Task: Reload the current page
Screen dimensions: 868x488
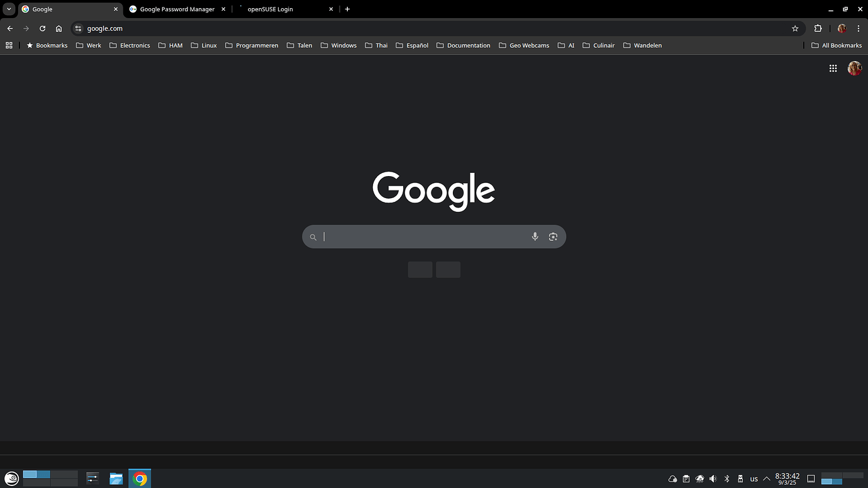Action: coord(42,28)
